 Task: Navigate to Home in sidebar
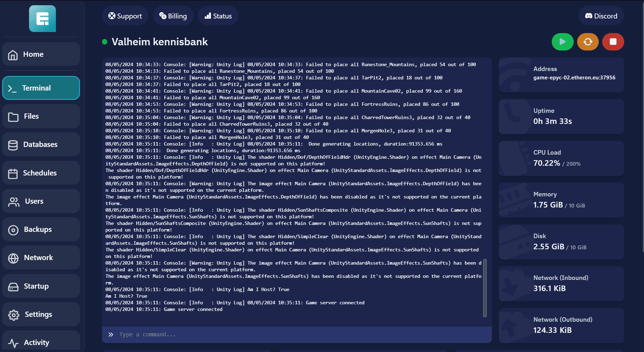point(41,54)
